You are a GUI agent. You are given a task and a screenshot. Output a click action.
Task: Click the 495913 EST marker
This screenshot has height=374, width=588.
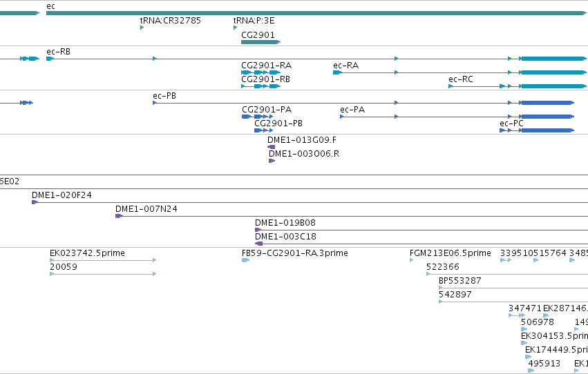click(x=531, y=371)
